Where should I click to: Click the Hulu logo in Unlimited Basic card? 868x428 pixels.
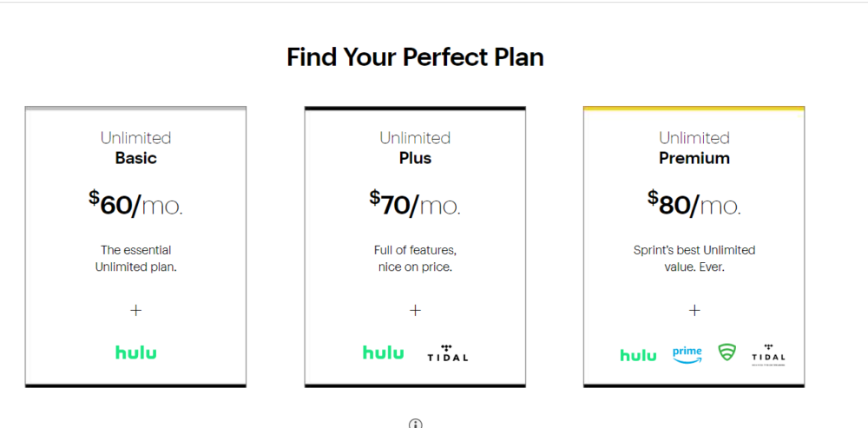click(x=135, y=352)
